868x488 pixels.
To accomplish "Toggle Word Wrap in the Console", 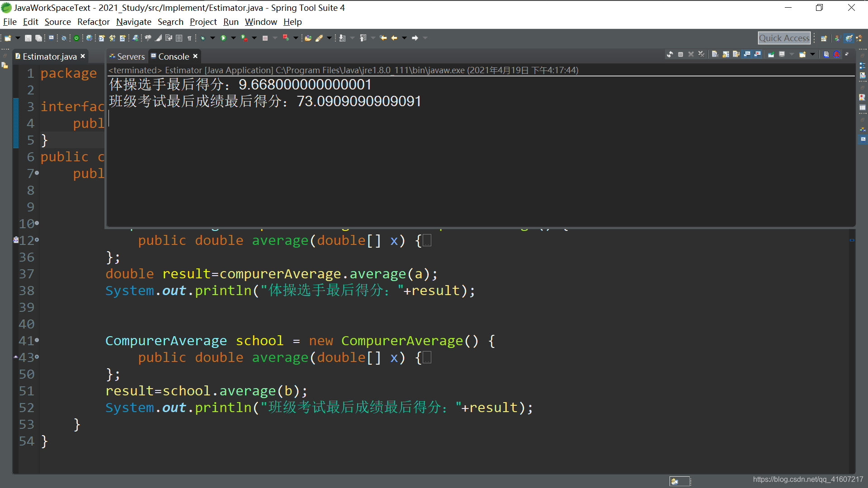I will pyautogui.click(x=736, y=54).
